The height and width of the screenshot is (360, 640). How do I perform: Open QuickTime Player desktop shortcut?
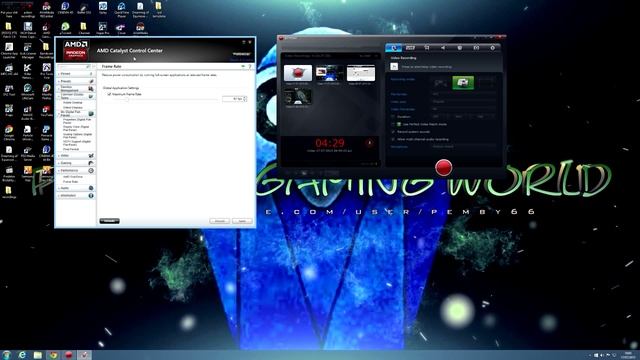point(121,9)
